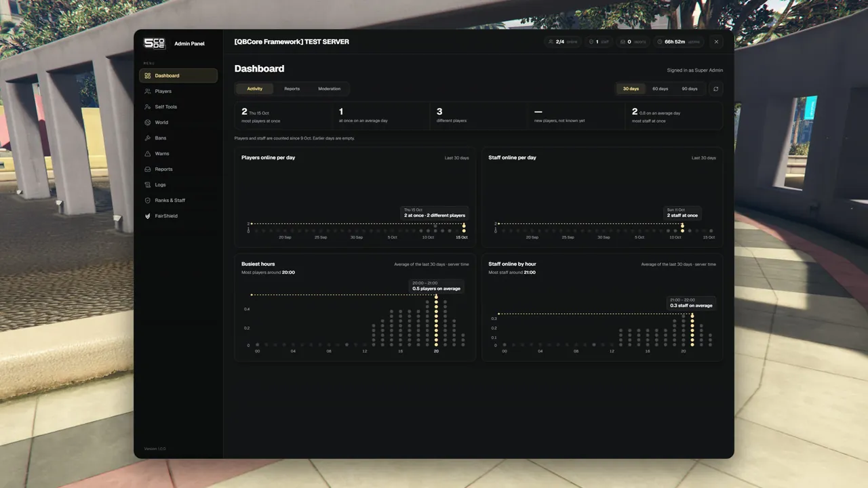Click the 'Players and staff are counted since 9 Oct' note
868x488 pixels.
tap(294, 138)
